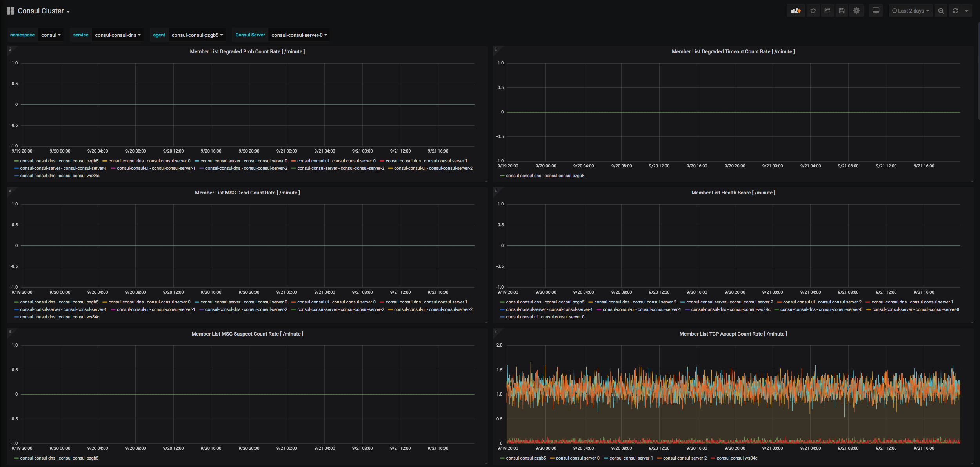Viewport: 980px width, 467px height.
Task: Refresh the dashboard now
Action: pos(955,11)
